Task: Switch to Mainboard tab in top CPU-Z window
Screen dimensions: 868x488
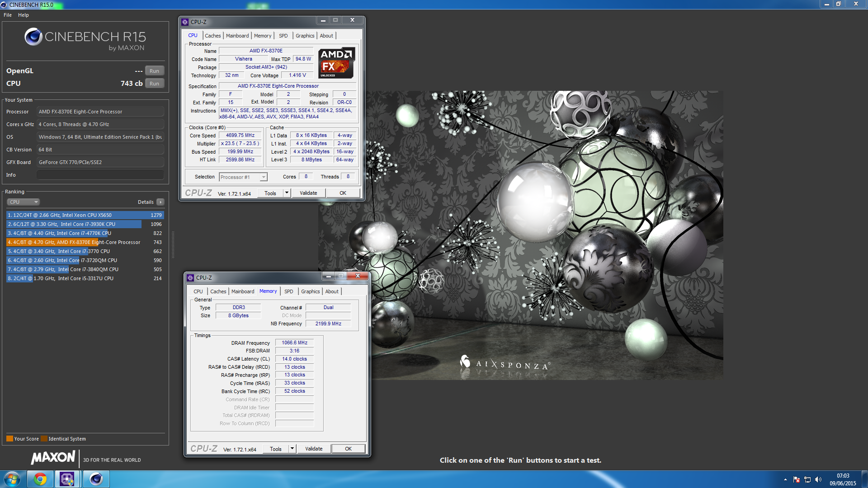Action: coord(237,36)
